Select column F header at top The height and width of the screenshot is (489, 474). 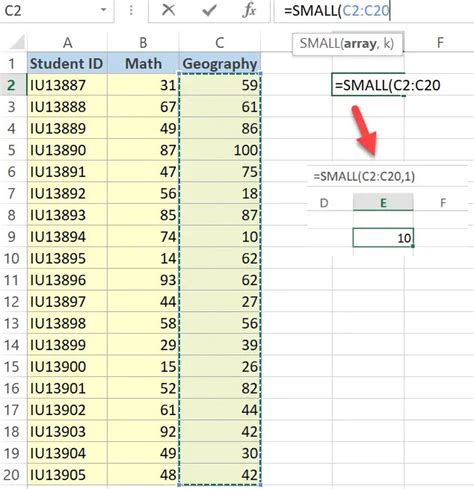(x=440, y=43)
